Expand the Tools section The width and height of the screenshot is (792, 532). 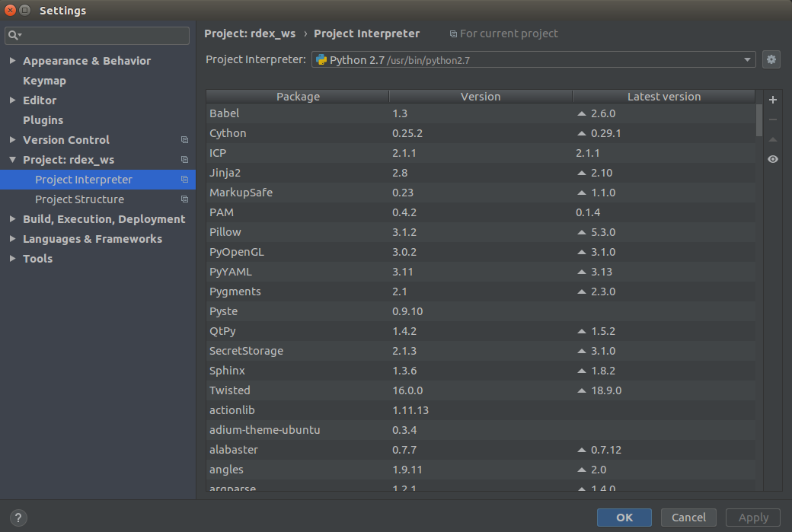pyautogui.click(x=13, y=258)
